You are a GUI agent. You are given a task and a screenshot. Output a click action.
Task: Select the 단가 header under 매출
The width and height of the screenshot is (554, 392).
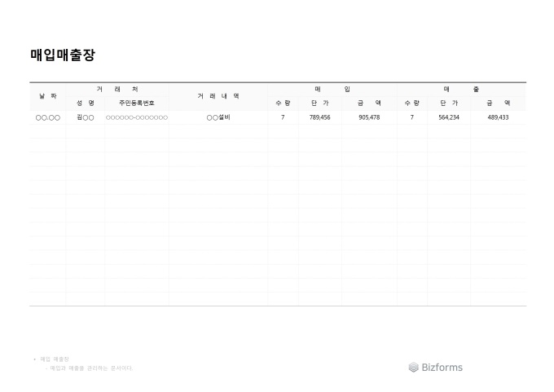pos(449,104)
